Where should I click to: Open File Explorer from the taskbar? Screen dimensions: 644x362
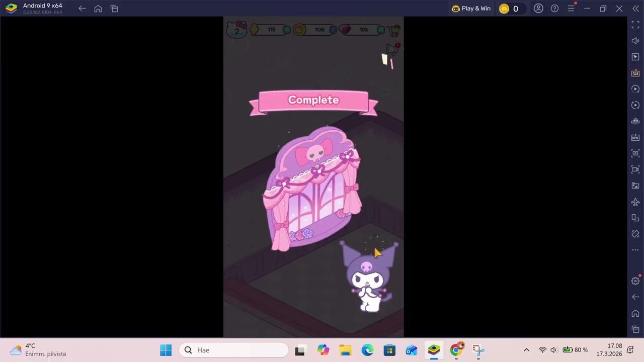pyautogui.click(x=345, y=350)
